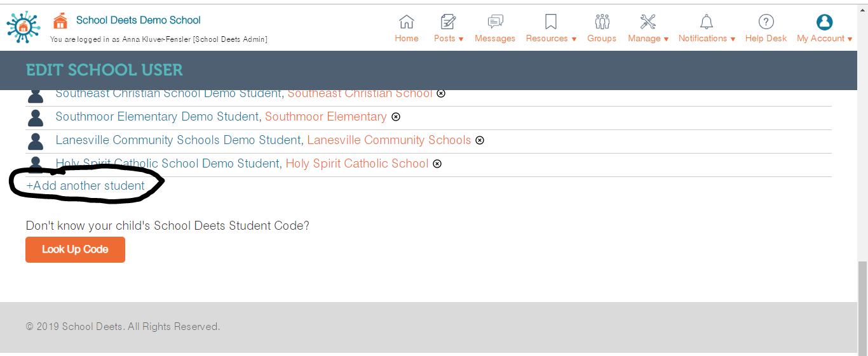Open Southmoor Elementary Demo Student link

(x=157, y=117)
